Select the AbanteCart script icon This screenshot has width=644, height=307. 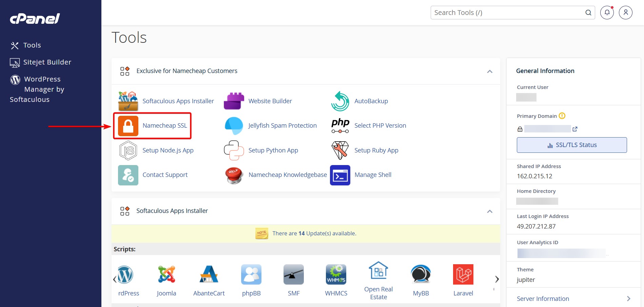209,274
